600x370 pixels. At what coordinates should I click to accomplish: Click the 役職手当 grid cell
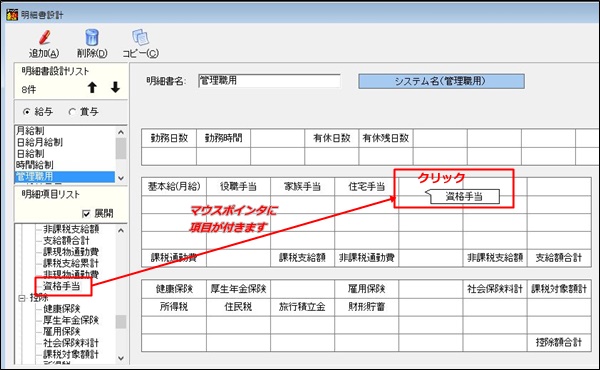pos(238,187)
